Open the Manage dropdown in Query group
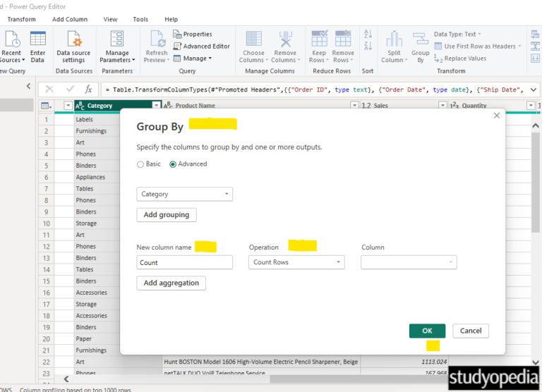Screen dimensions: 542x392 tap(193, 59)
